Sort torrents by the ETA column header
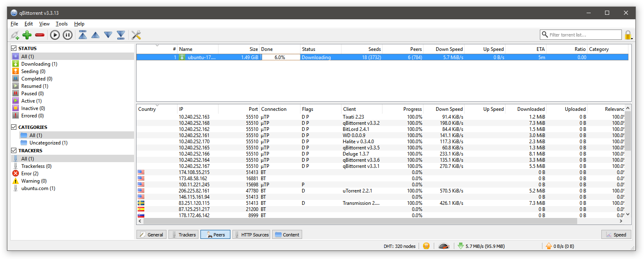 tap(526, 49)
